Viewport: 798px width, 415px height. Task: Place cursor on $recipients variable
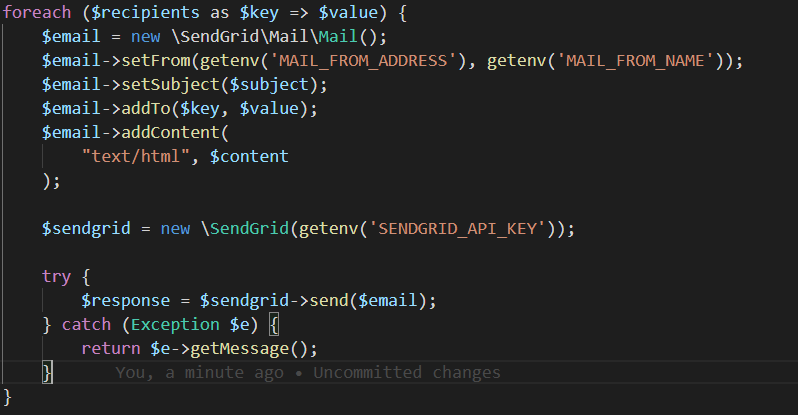pyautogui.click(x=146, y=13)
